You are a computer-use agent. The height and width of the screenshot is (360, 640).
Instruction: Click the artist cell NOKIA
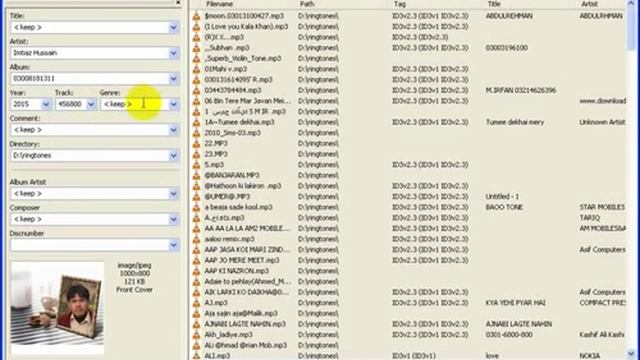pos(590,356)
